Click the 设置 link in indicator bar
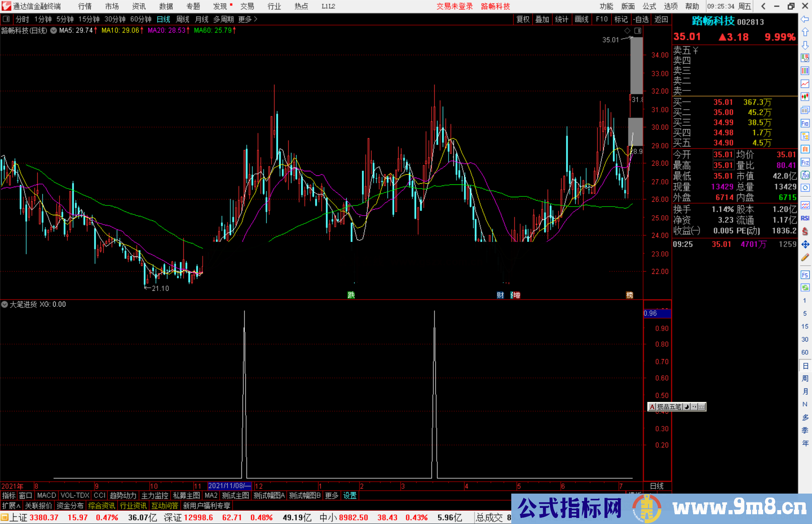Viewport: 812px width, 524px height. 350,495
